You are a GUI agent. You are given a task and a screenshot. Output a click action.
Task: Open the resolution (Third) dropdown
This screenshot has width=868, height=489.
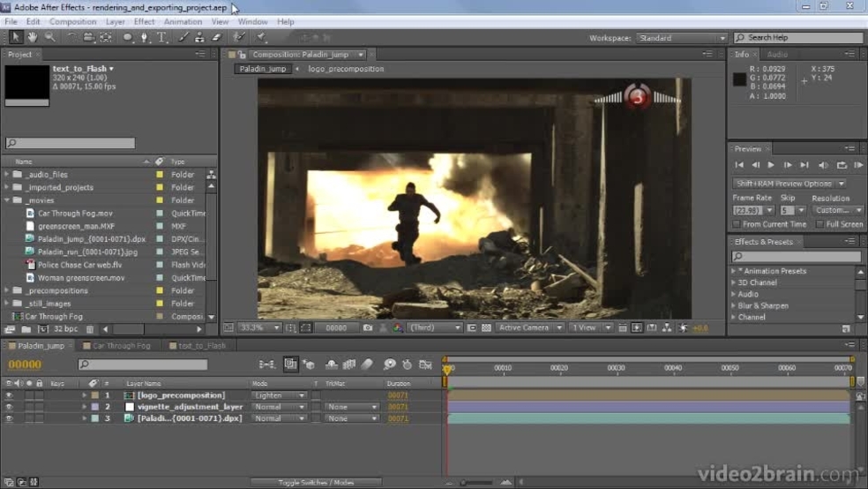tap(435, 327)
